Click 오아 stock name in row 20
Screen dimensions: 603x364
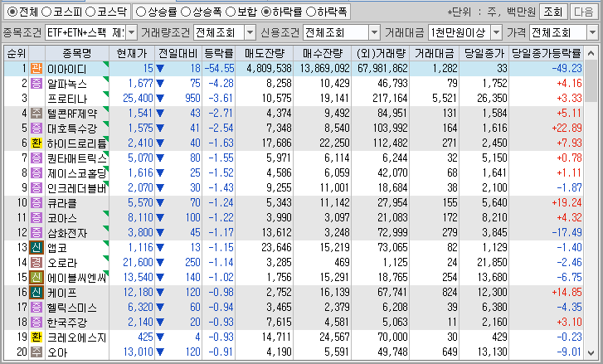(57, 352)
